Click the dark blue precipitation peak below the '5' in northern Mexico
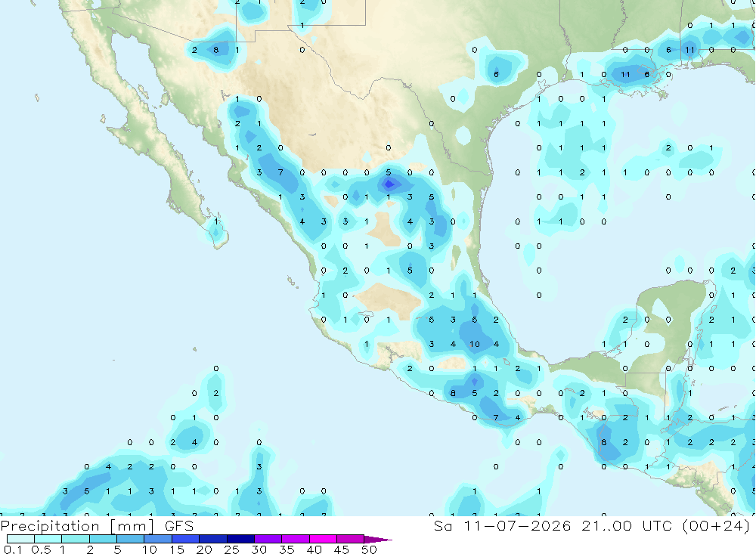Screen dimensions: 756x554 [x=389, y=184]
